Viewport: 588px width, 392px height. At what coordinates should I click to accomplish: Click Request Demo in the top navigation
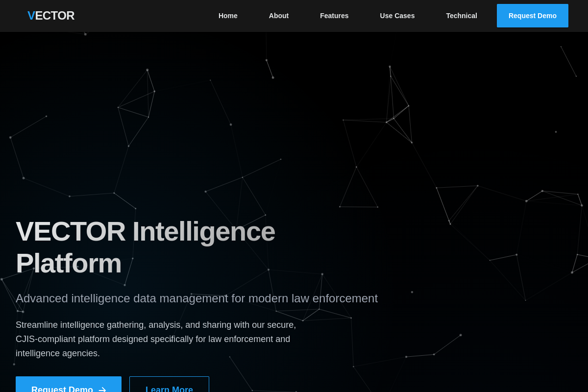tap(532, 16)
